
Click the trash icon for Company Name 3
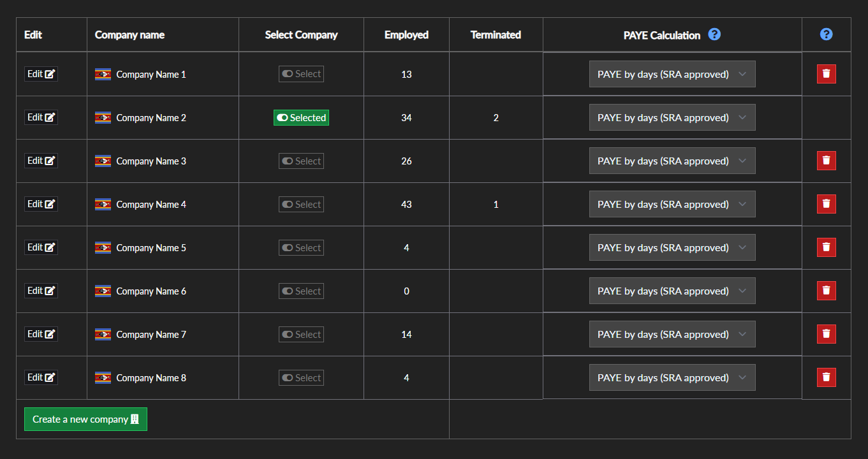pos(826,161)
